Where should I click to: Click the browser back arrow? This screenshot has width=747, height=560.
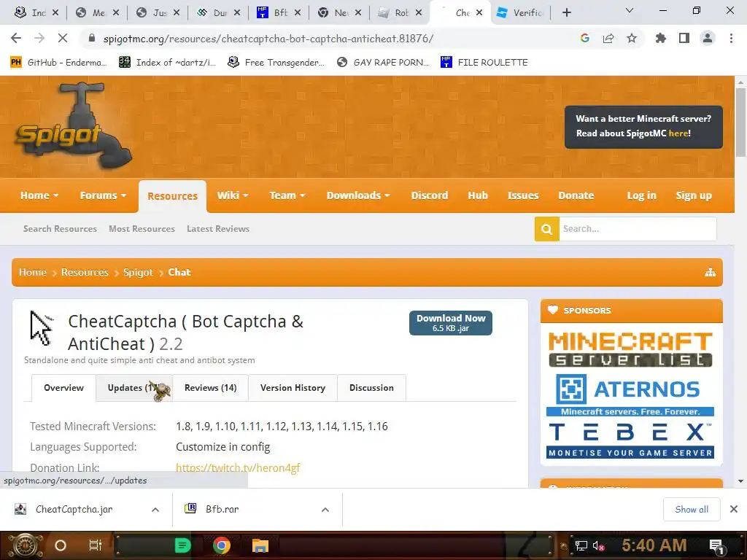click(16, 38)
